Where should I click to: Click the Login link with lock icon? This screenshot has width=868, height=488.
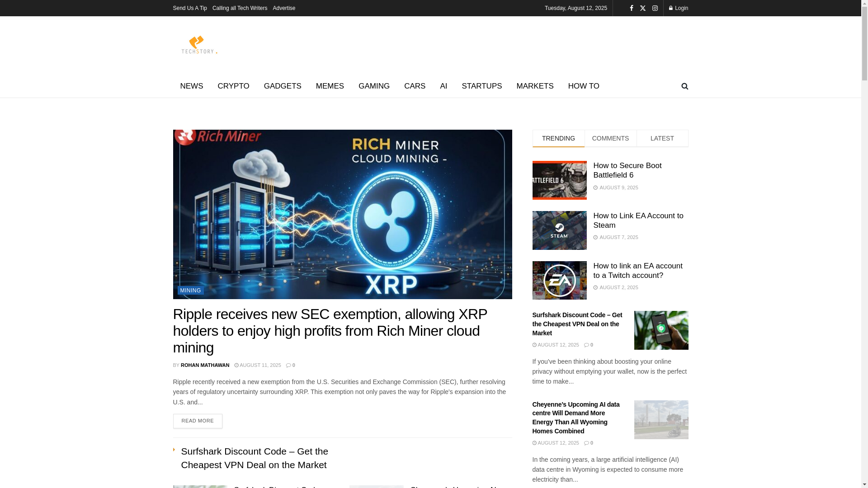coord(678,8)
